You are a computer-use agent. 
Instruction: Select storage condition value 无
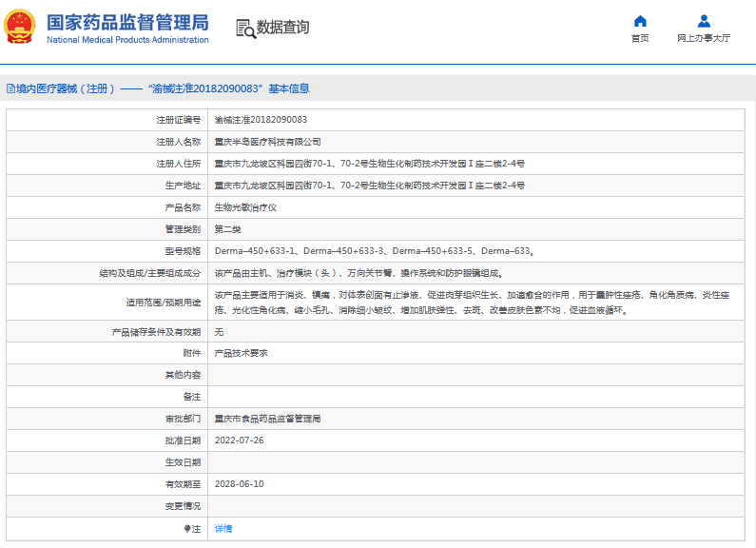[x=219, y=332]
